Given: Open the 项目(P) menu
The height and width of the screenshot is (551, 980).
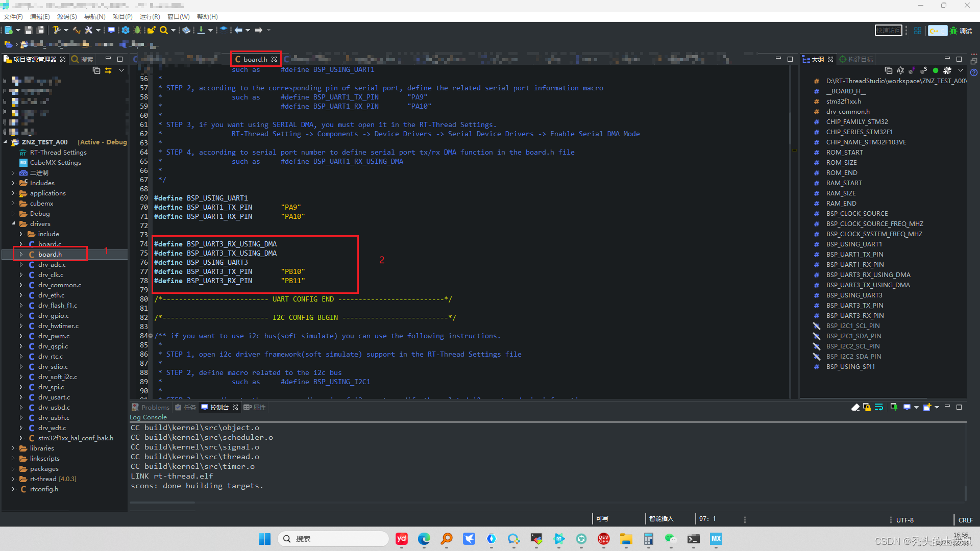Looking at the screenshot, I should click(x=122, y=16).
